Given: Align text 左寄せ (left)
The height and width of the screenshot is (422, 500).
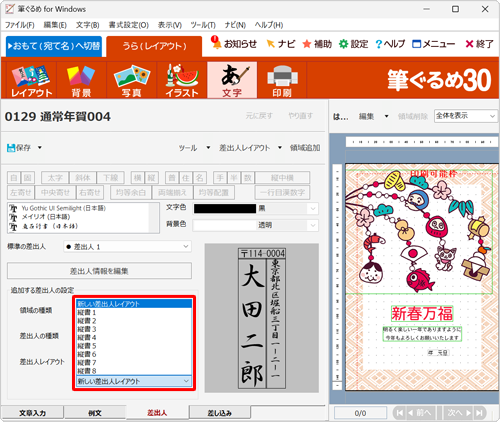Looking at the screenshot, I should pyautogui.click(x=21, y=192).
